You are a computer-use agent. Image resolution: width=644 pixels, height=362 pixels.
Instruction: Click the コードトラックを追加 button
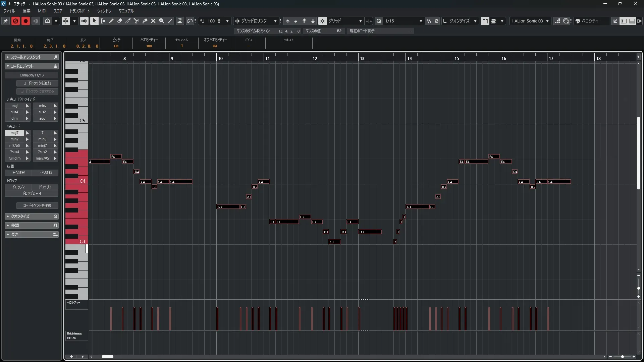point(37,83)
